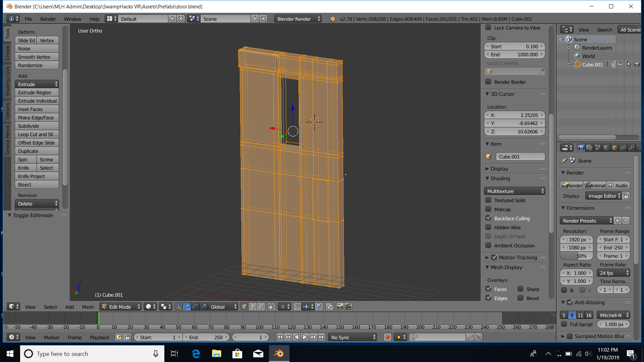The height and width of the screenshot is (362, 644).
Task: Open the Modifiers wrench tab
Action: pos(631,148)
